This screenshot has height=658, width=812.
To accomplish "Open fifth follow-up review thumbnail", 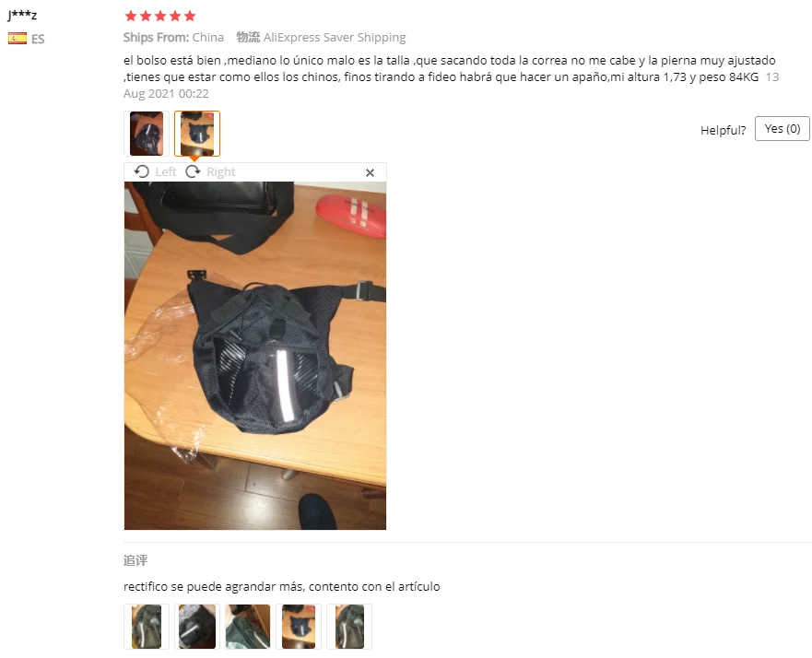I will pos(349,627).
